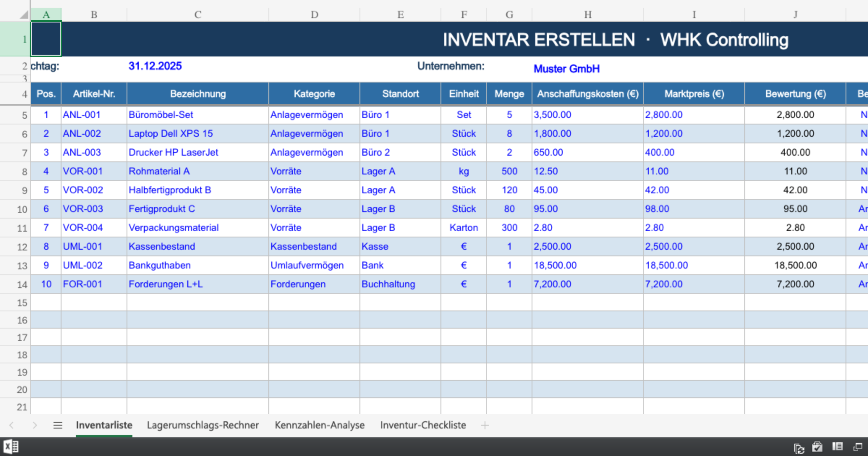Select the 42.00 market price cell

[x=694, y=190]
